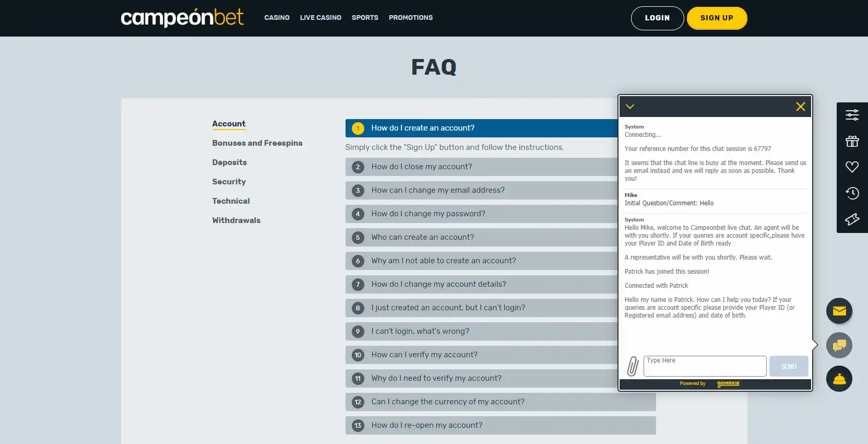The image size is (868, 444).
Task: Expand 'Why do I need to verify my account?'
Action: click(x=481, y=378)
